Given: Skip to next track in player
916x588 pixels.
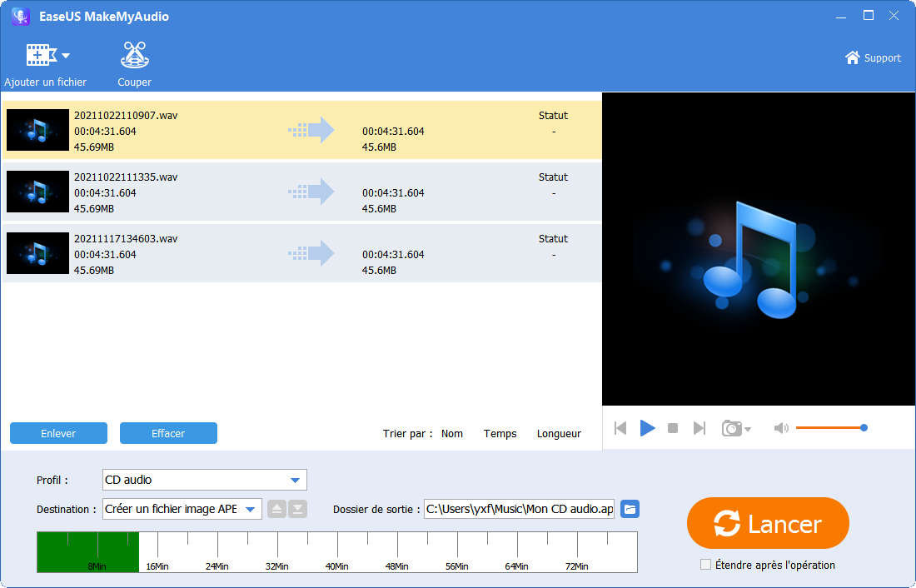Looking at the screenshot, I should [x=699, y=428].
